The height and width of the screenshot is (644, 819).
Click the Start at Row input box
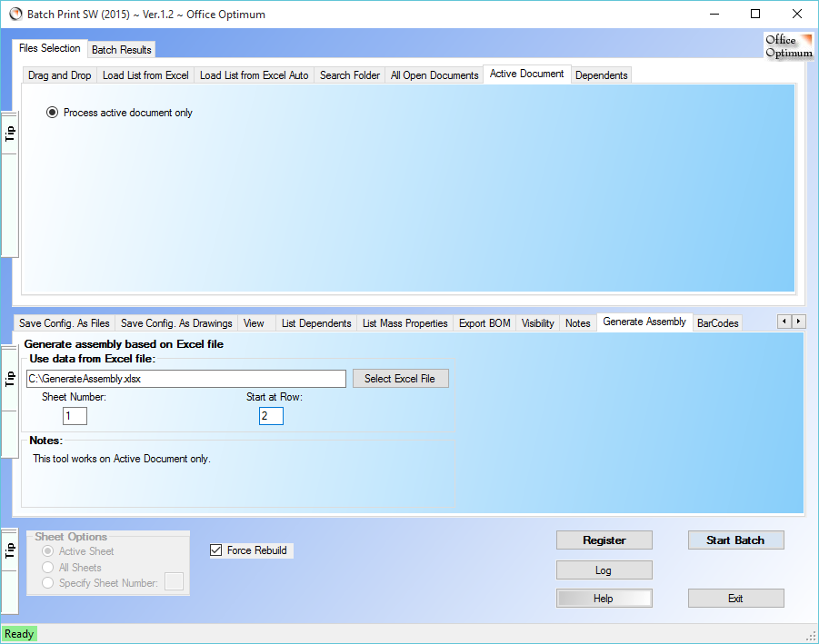click(271, 416)
